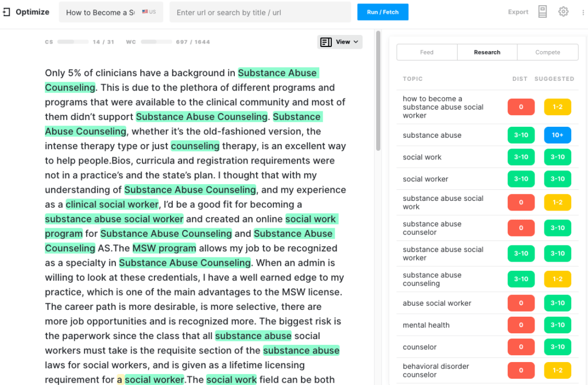Expand the View dropdown chevron
Image resolution: width=588 pixels, height=385 pixels.
pyautogui.click(x=356, y=42)
